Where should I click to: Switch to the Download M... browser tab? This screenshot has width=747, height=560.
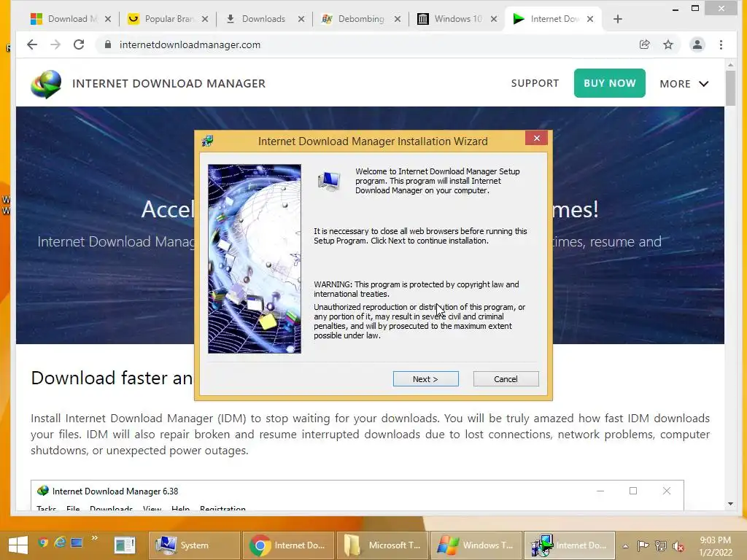(x=71, y=19)
